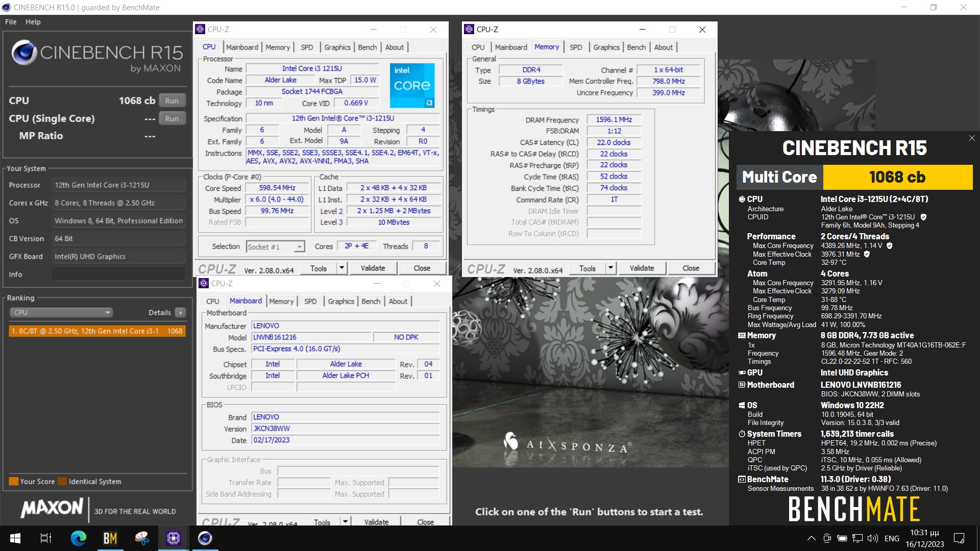The image size is (980, 551).
Task: Open Graphics tab in CPU window
Action: [x=337, y=47]
